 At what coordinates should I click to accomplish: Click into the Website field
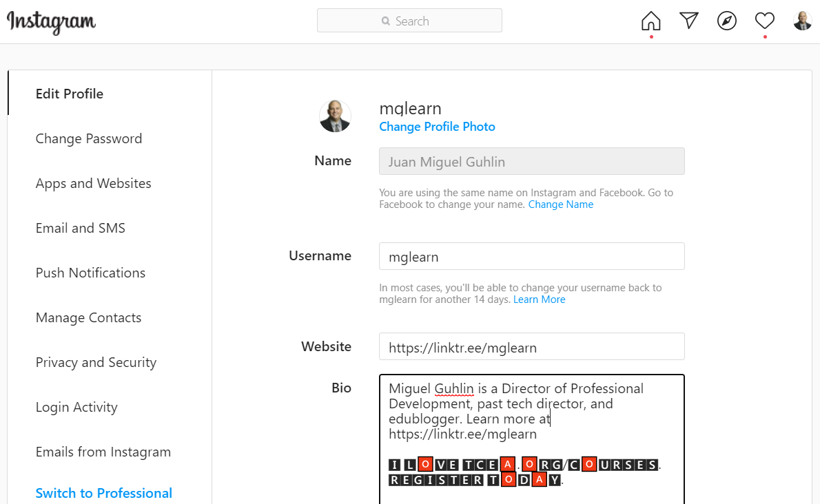click(x=532, y=347)
